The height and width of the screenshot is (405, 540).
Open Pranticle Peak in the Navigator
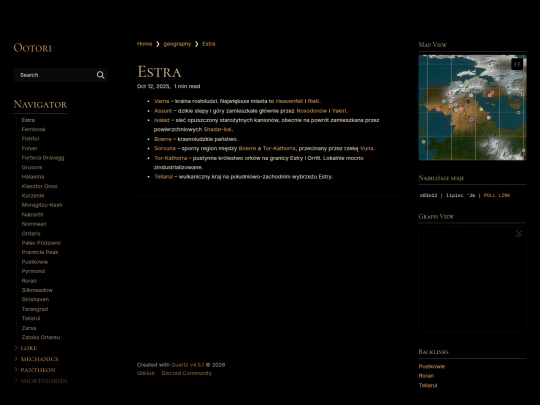pos(40,252)
